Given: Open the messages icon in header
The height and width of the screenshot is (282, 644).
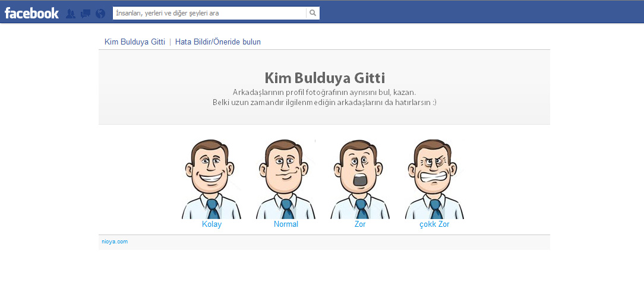Looking at the screenshot, I should click(86, 13).
